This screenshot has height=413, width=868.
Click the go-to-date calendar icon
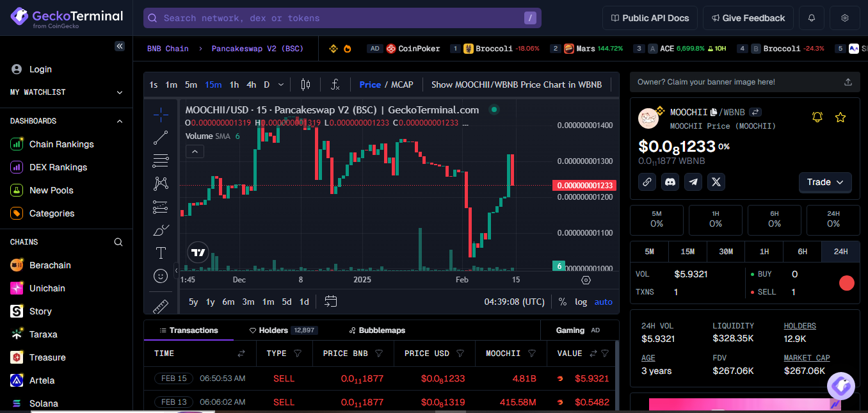(x=330, y=302)
